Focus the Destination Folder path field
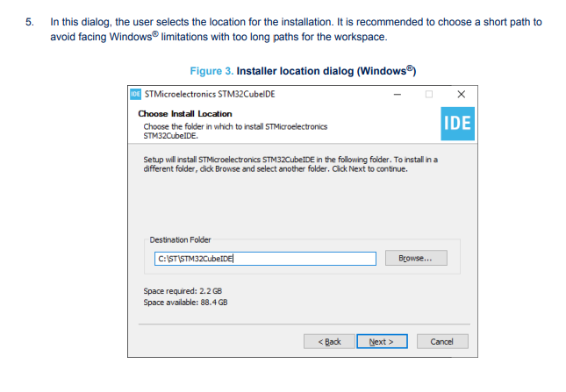566x392 pixels. pos(265,258)
